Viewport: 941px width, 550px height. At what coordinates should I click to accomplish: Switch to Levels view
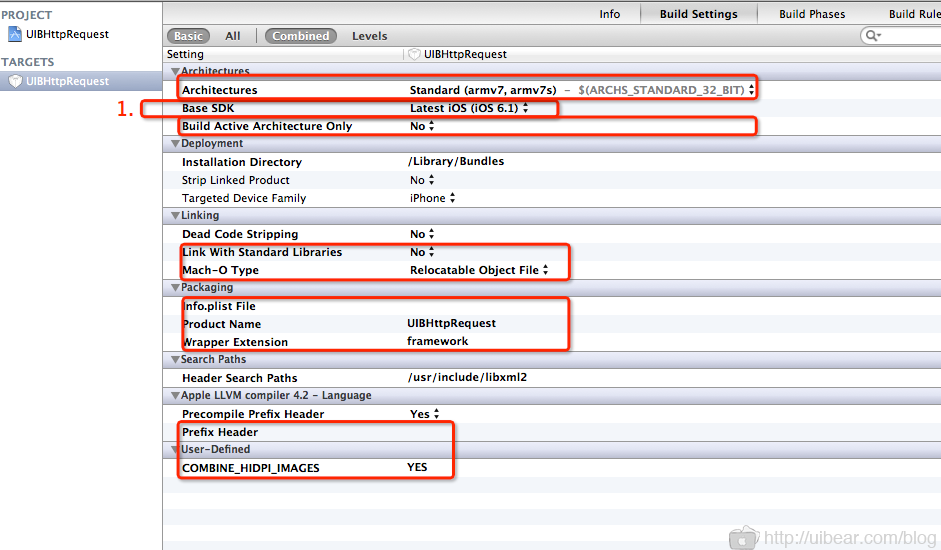pyautogui.click(x=369, y=36)
